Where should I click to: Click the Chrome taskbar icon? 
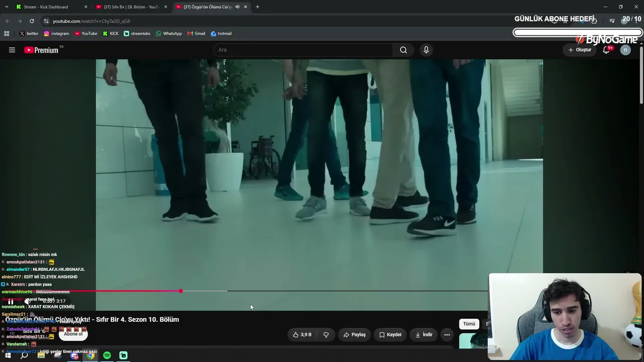point(91,355)
